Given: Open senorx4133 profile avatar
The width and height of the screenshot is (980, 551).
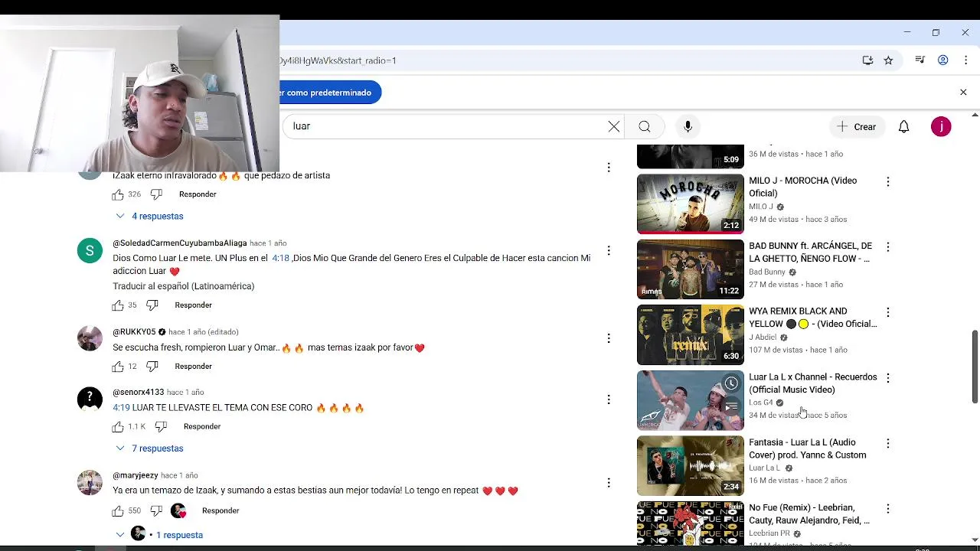Looking at the screenshot, I should click(90, 399).
